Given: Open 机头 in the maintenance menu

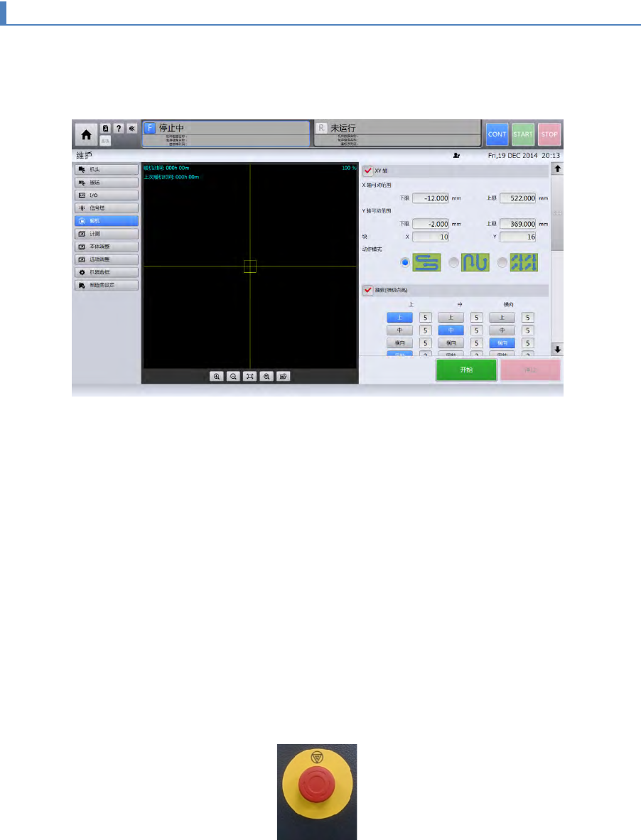Looking at the screenshot, I should [x=107, y=169].
